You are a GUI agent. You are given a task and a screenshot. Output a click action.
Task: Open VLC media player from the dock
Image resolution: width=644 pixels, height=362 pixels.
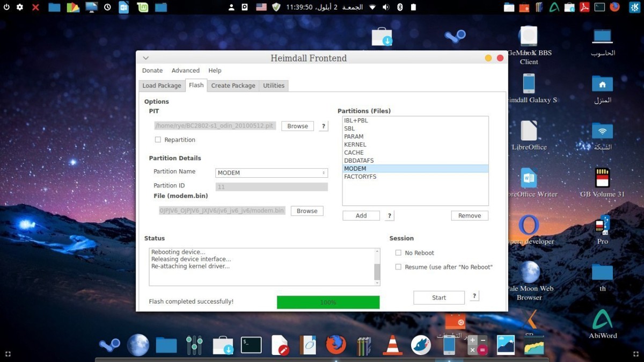(392, 345)
